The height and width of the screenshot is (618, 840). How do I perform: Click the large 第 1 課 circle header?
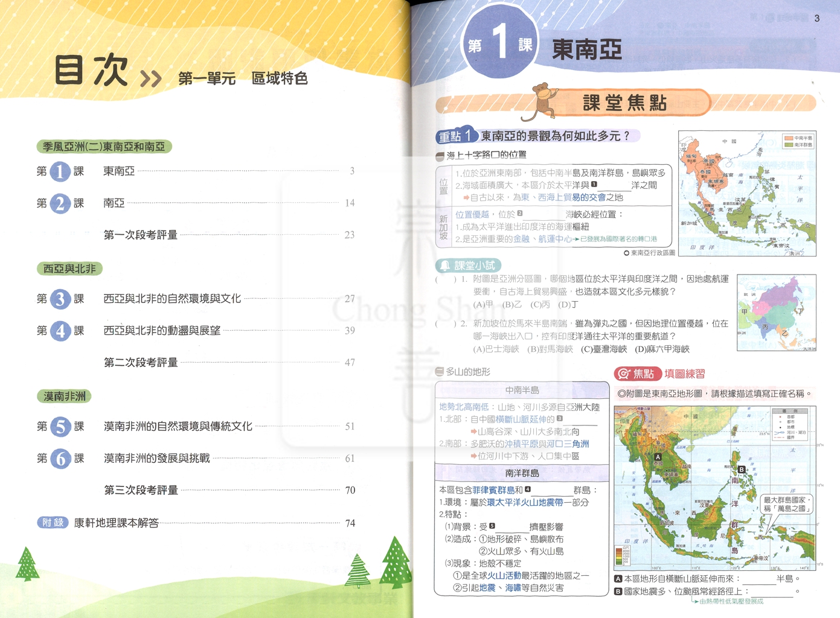tap(500, 42)
